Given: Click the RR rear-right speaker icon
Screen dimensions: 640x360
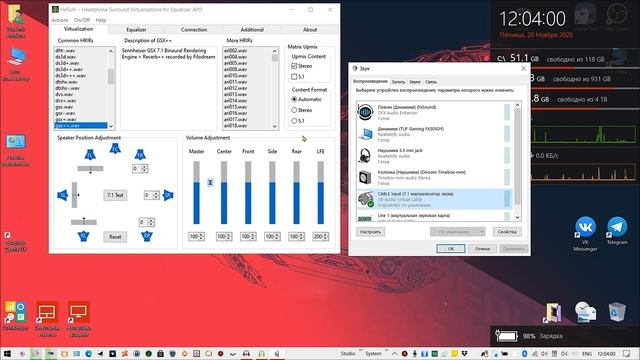Looking at the screenshot, I should [x=147, y=236].
